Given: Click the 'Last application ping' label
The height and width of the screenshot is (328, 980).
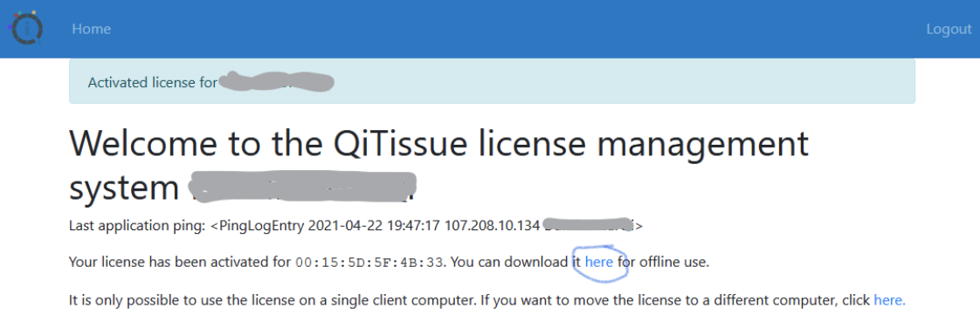Looking at the screenshot, I should point(137,226).
